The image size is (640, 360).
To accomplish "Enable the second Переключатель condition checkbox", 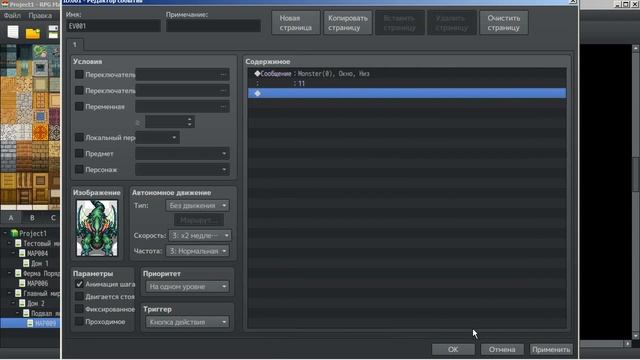I will (x=79, y=90).
